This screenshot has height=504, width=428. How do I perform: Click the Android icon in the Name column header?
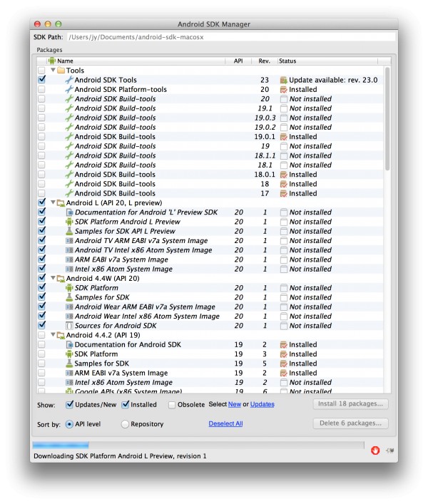(x=52, y=61)
